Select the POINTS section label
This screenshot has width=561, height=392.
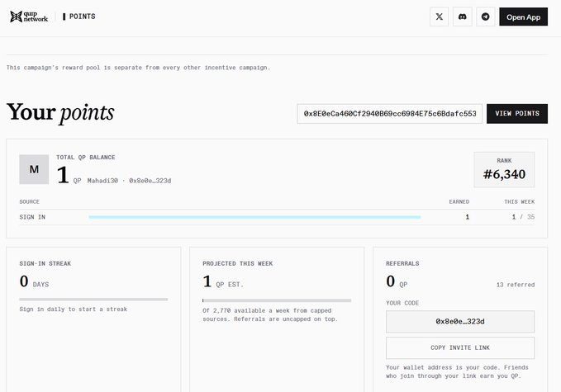click(82, 17)
